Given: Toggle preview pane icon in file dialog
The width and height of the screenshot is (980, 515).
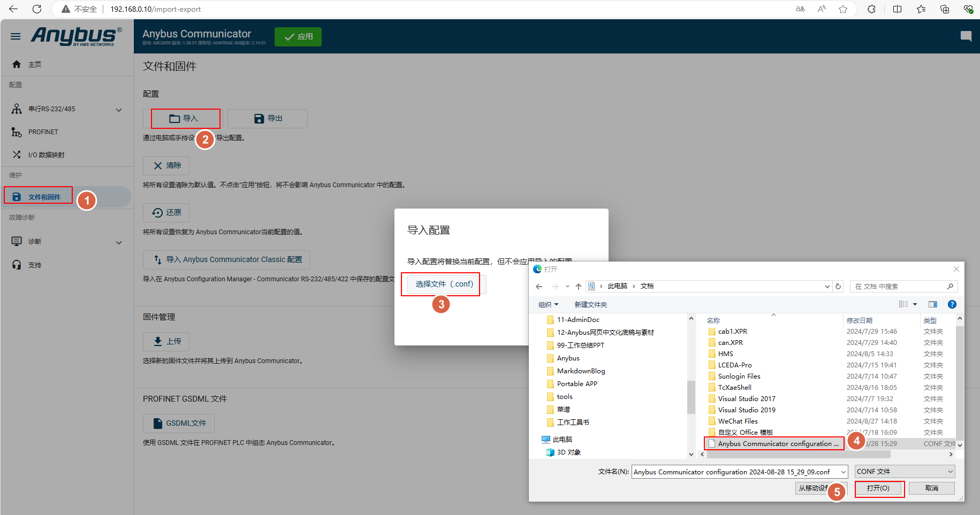Looking at the screenshot, I should coord(933,304).
